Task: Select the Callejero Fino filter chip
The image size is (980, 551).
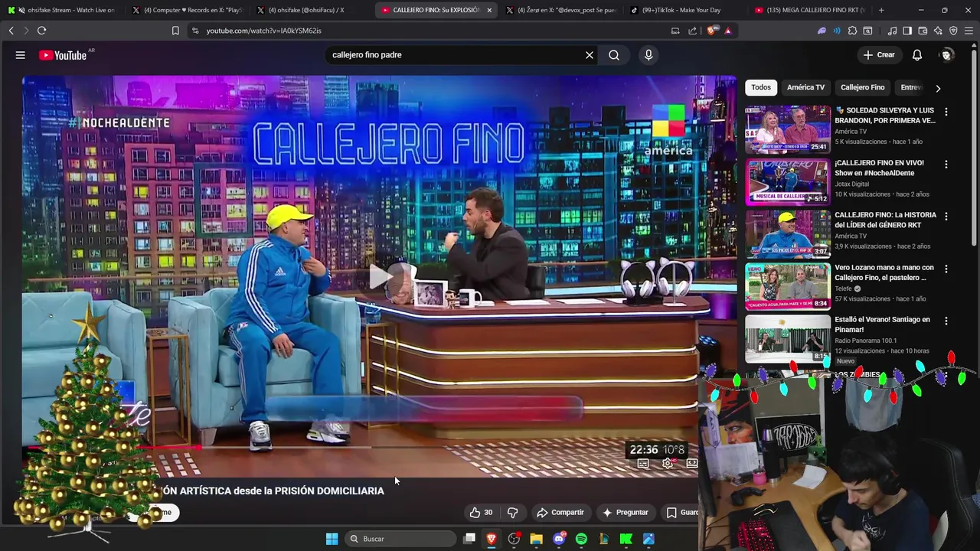Action: tap(862, 87)
